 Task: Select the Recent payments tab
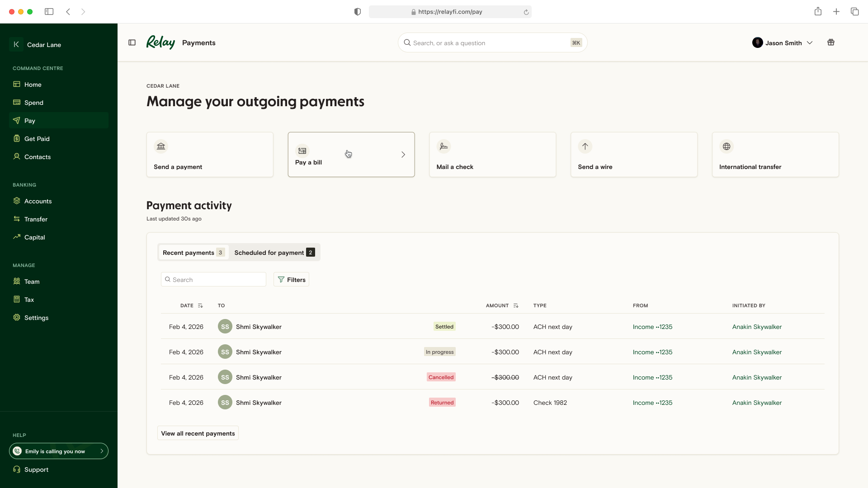(193, 253)
